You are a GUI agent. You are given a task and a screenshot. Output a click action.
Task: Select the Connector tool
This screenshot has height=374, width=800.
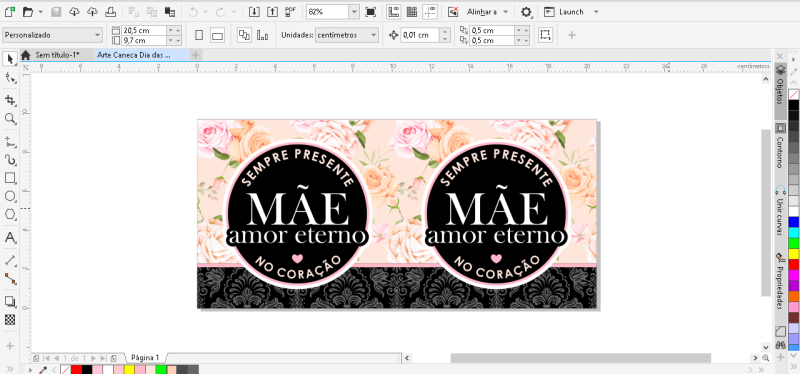tap(10, 279)
